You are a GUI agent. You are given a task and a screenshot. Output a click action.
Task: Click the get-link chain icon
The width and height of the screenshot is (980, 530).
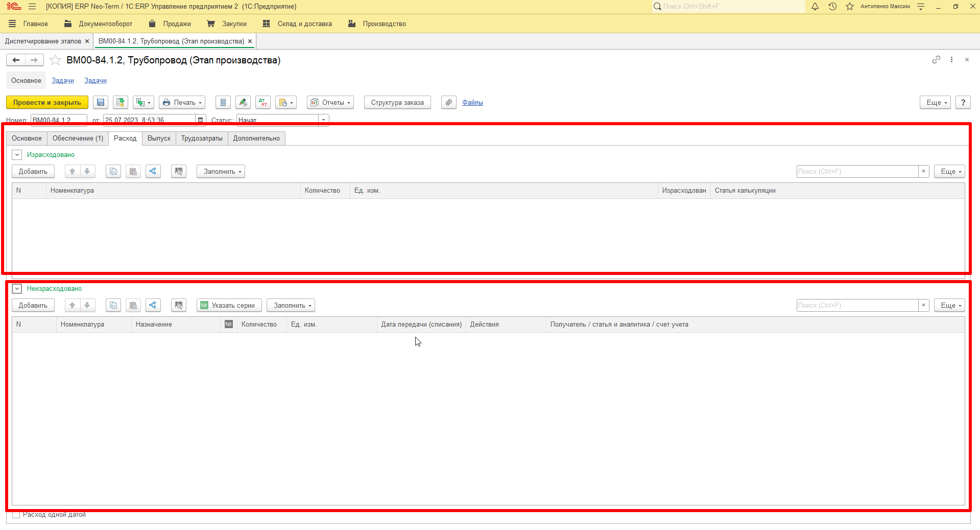(936, 60)
